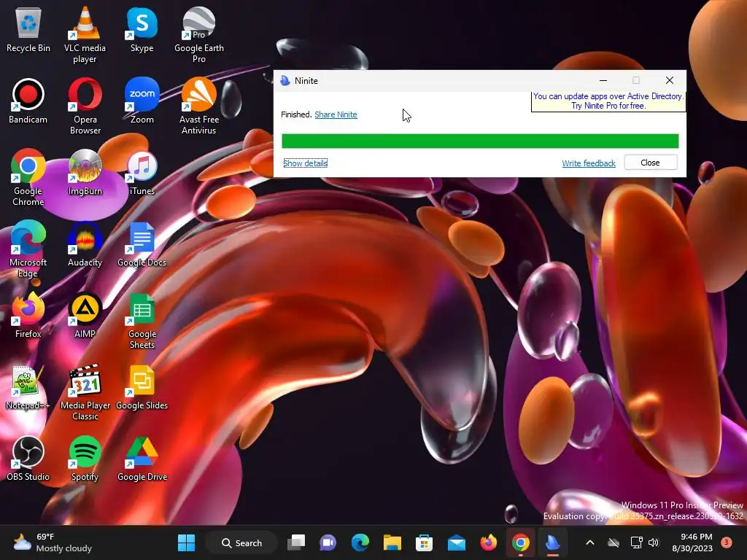Image resolution: width=747 pixels, height=560 pixels.
Task: Select the Google Drive desktop shortcut
Action: pos(142,458)
